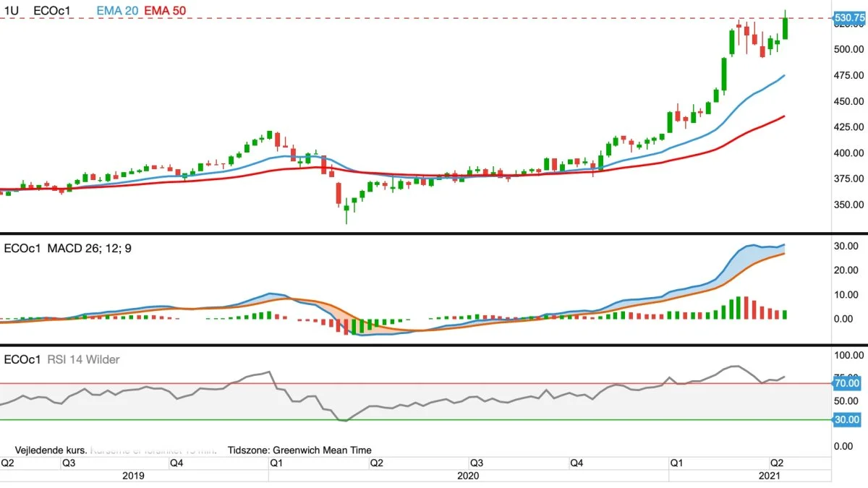
Task: Click the Q3 quarter label above 2019
Action: pyautogui.click(x=70, y=463)
